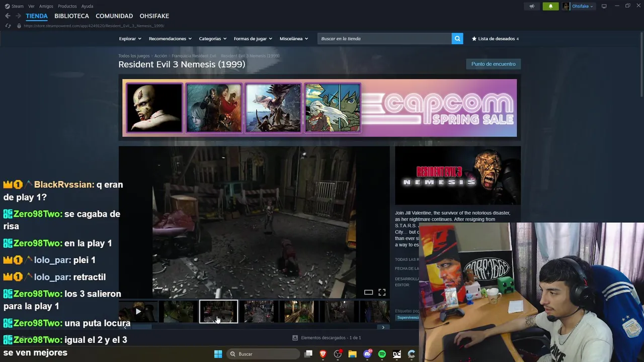This screenshot has width=644, height=362.
Task: Click the store search magnifier button
Action: (x=457, y=39)
